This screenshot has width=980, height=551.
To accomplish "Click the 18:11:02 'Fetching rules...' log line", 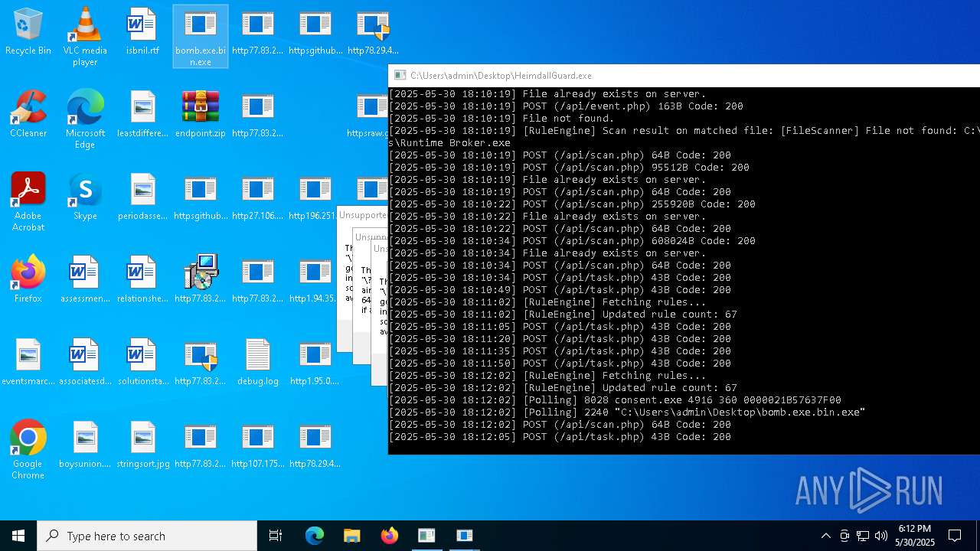I will click(547, 302).
